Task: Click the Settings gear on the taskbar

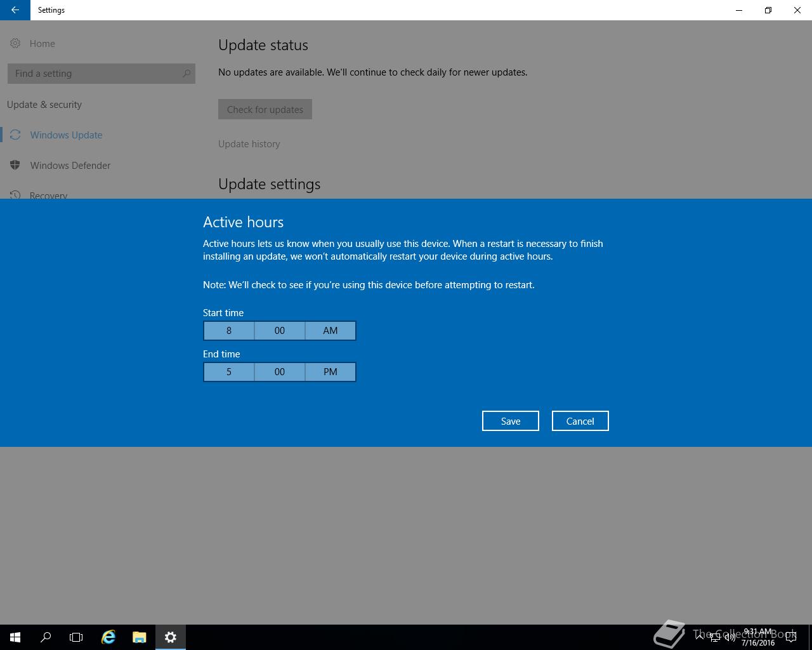Action: click(x=171, y=637)
